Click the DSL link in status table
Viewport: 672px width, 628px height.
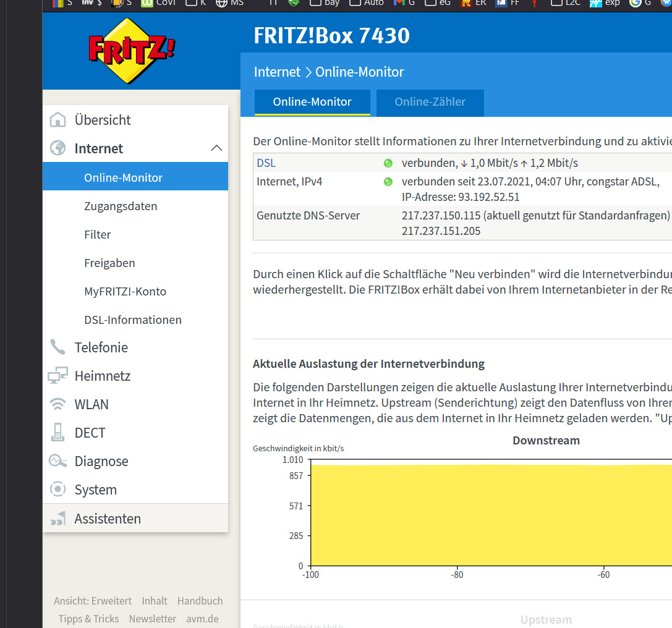pyautogui.click(x=266, y=163)
